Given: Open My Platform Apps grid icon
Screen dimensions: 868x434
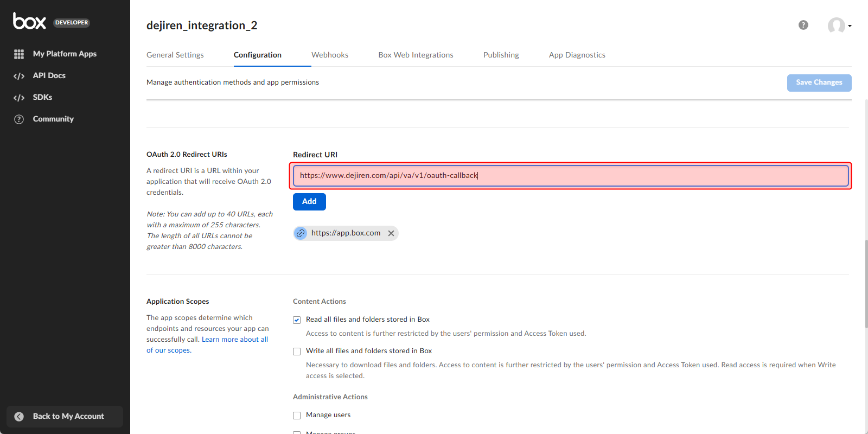Looking at the screenshot, I should coord(19,54).
